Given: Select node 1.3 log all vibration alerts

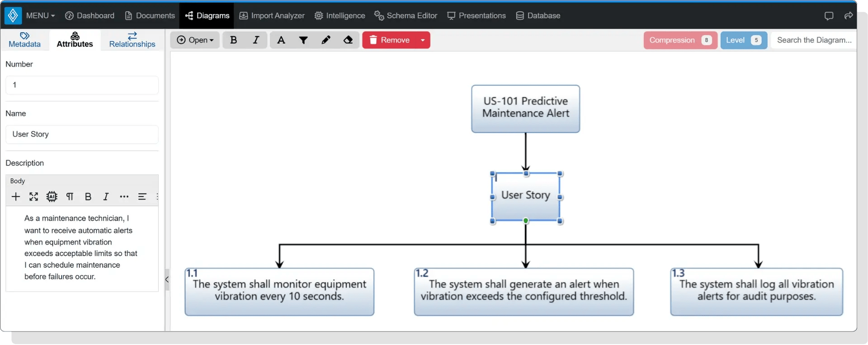Looking at the screenshot, I should tap(756, 292).
